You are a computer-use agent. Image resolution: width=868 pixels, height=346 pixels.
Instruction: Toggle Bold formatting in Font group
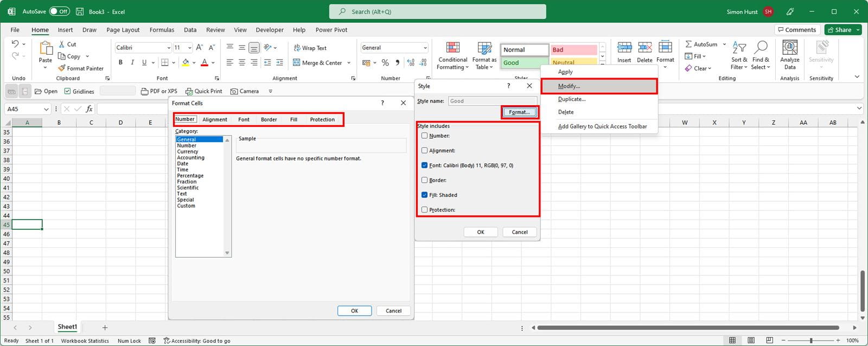[x=120, y=63]
